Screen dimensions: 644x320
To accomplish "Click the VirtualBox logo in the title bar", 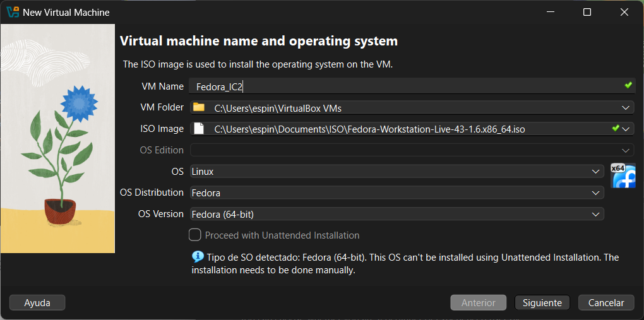I will point(13,12).
